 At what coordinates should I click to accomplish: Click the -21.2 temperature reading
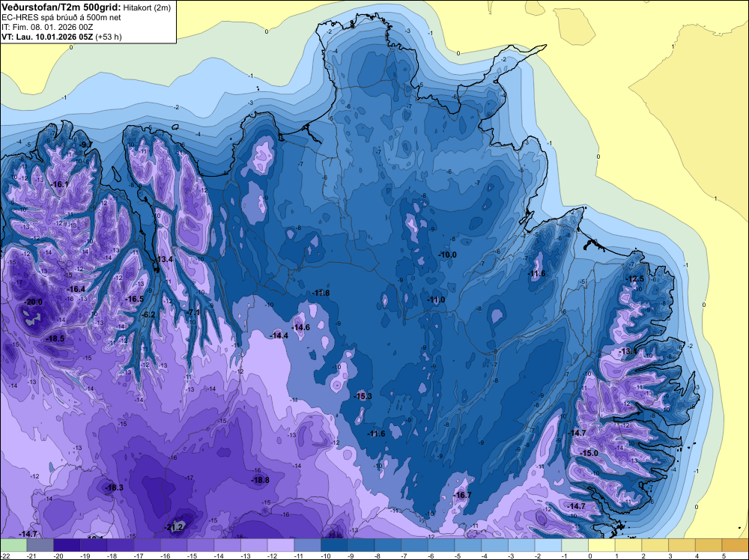175,527
